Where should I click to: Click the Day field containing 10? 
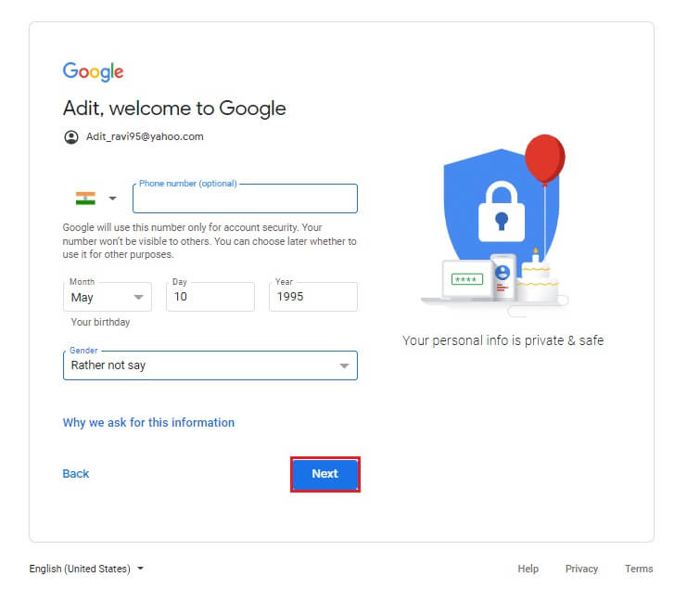coord(210,297)
